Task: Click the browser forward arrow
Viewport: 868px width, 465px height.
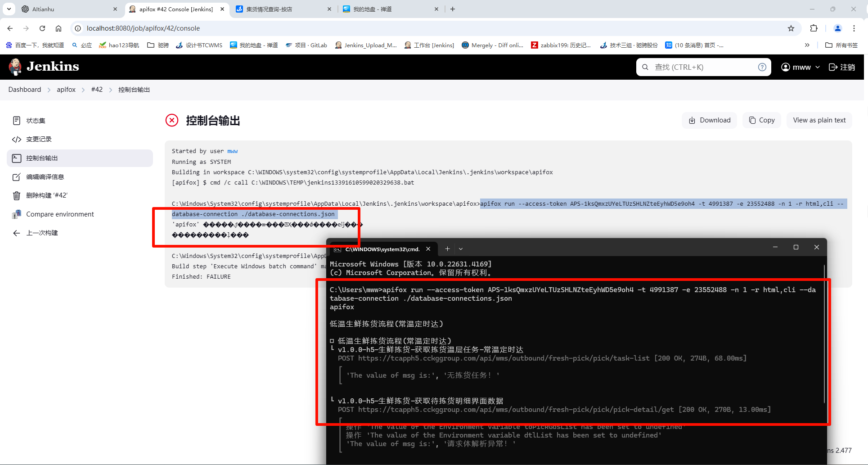Action: 26,28
